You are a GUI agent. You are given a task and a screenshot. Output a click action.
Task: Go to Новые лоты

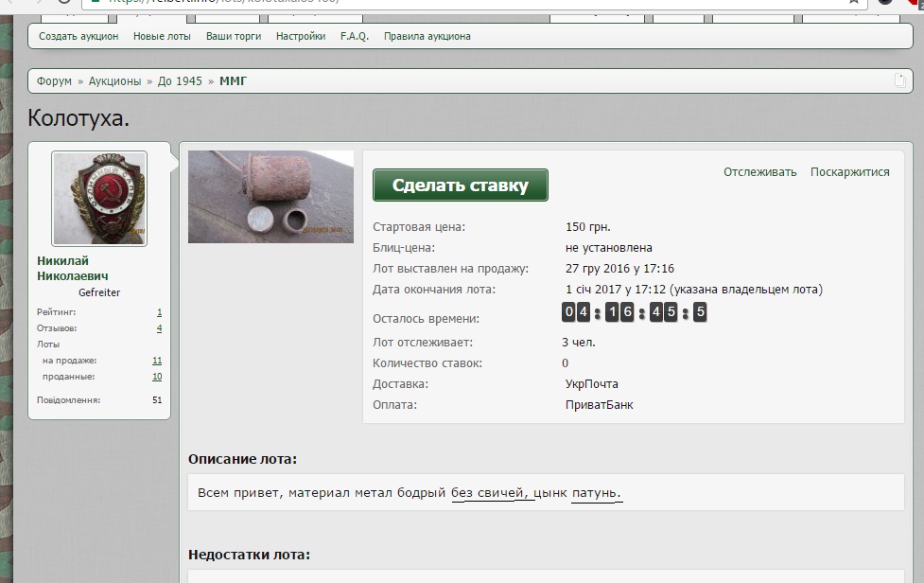click(x=162, y=37)
